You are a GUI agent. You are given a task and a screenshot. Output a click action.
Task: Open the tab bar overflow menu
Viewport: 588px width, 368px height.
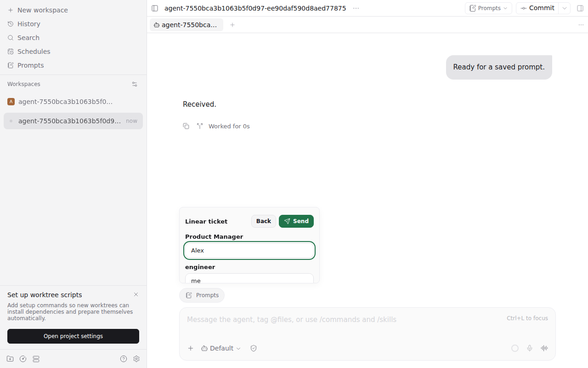(581, 25)
